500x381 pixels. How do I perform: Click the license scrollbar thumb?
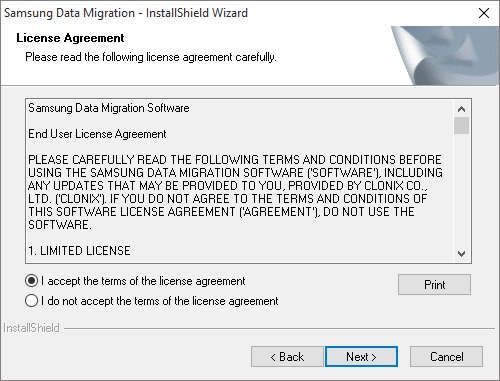(x=461, y=125)
